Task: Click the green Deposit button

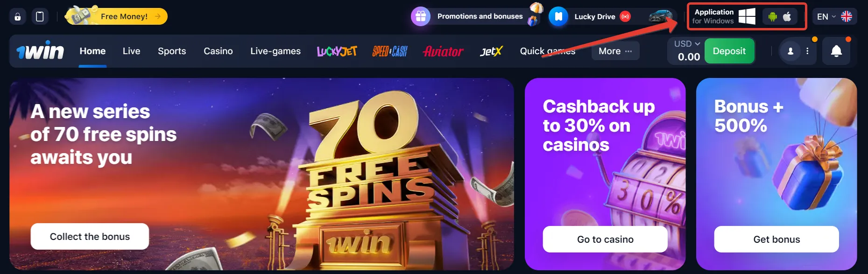Action: [x=729, y=51]
